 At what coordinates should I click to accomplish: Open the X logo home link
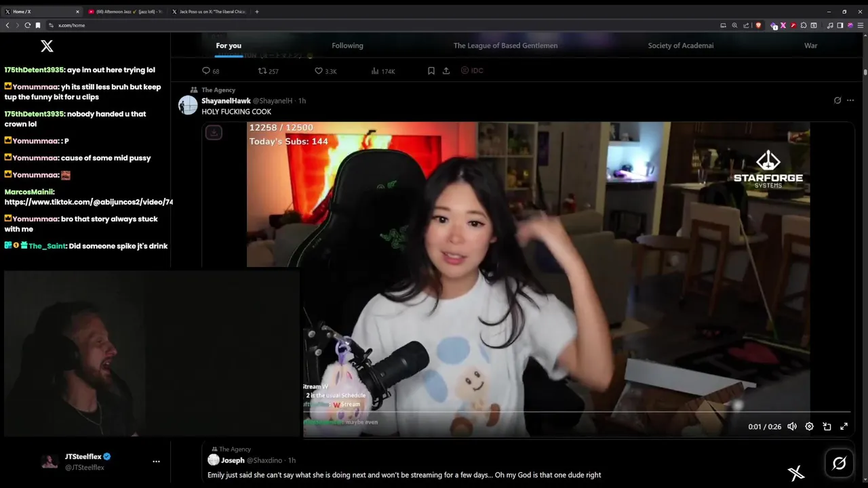point(47,46)
